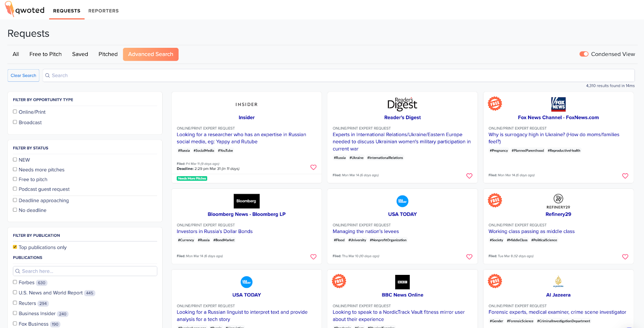Select the Reuters publication checkbox
Image resolution: width=644 pixels, height=328 pixels.
click(x=15, y=303)
